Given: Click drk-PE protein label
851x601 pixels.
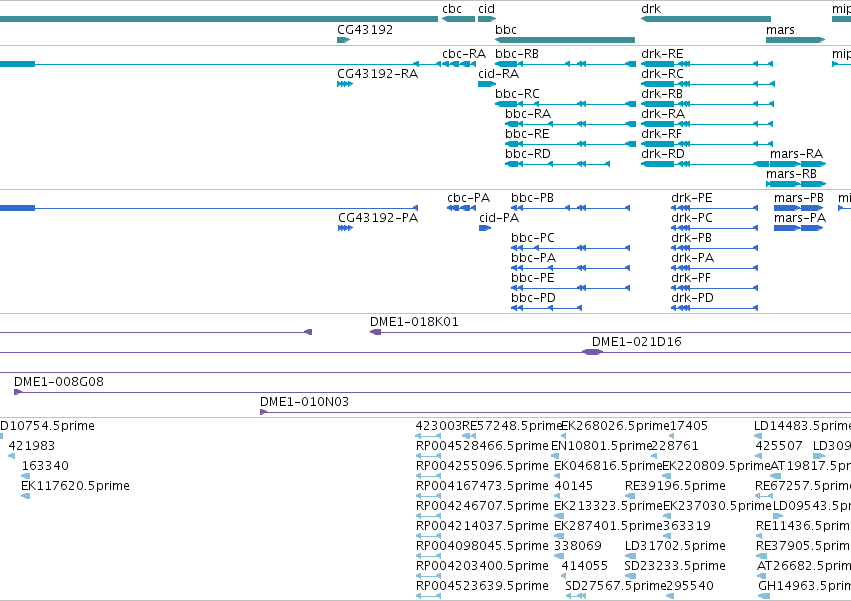Looking at the screenshot, I should (691, 198).
